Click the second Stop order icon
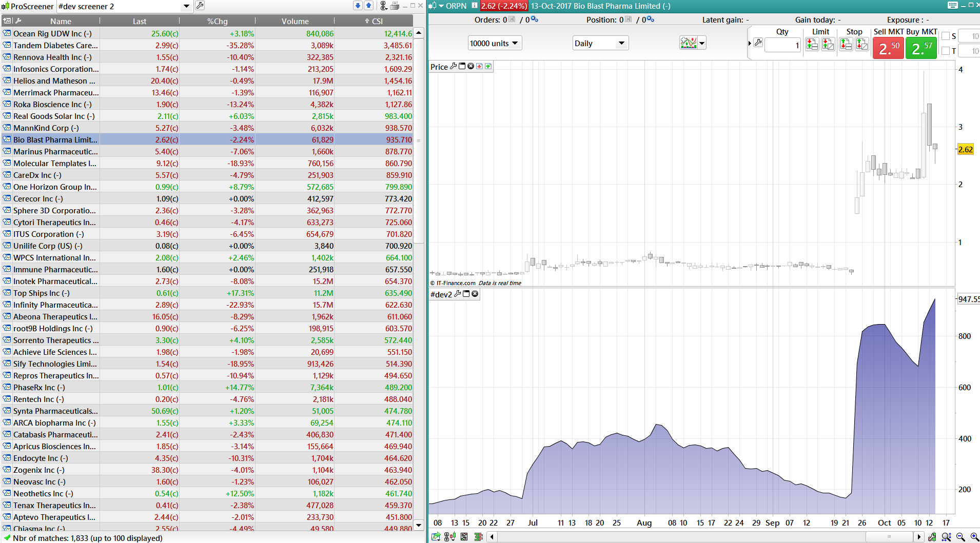This screenshot has width=980, height=543. tap(862, 44)
